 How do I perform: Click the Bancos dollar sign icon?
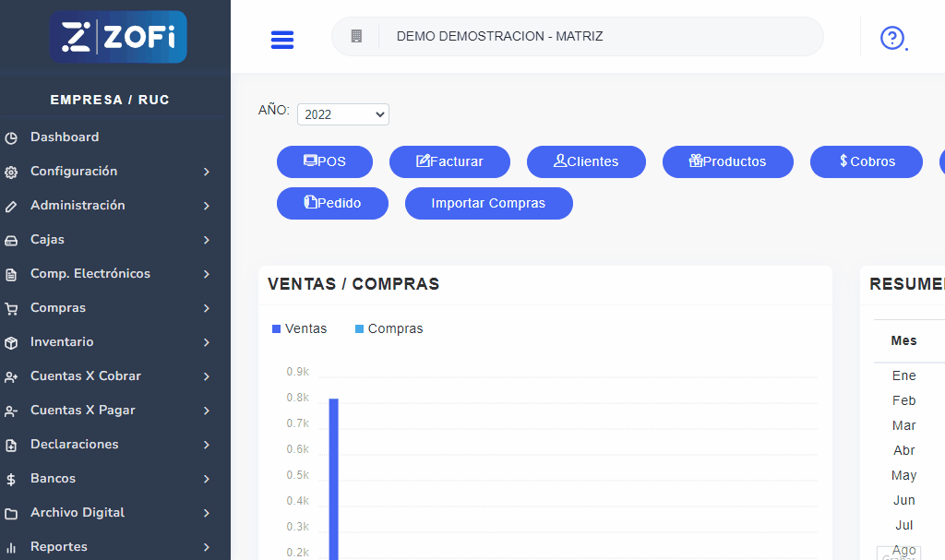[x=11, y=480]
